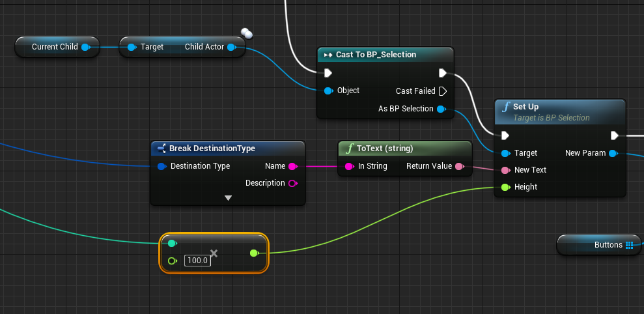Image resolution: width=644 pixels, height=314 pixels.
Task: Click the In String input pin
Action: tap(349, 166)
